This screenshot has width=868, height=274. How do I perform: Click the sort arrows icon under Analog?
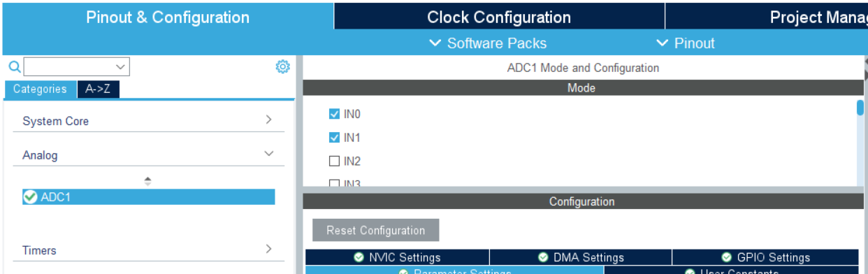point(147,180)
